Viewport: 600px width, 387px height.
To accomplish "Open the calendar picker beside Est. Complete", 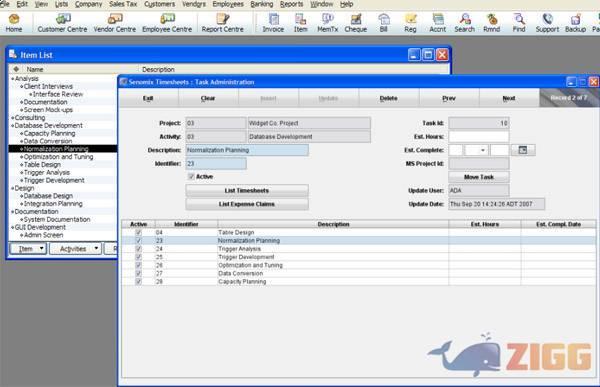I will coord(523,150).
